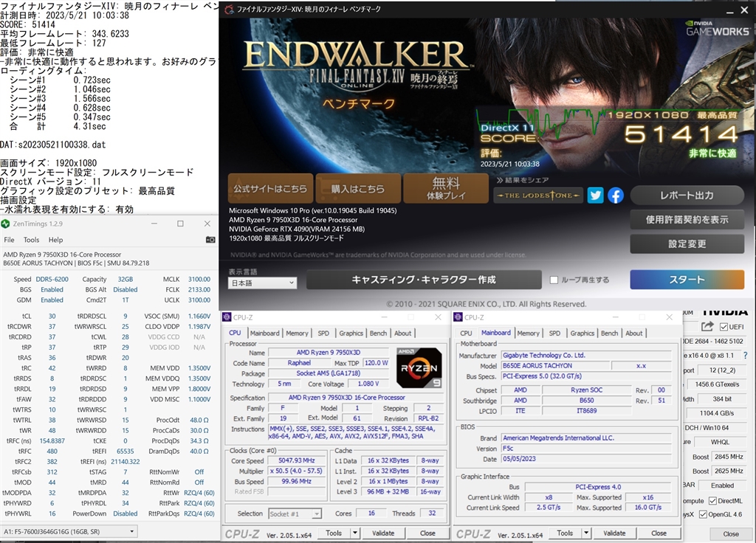This screenshot has height=543, width=756.
Task: Click the Resizable BAR Enabled field in GPU-Z
Action: 722,485
